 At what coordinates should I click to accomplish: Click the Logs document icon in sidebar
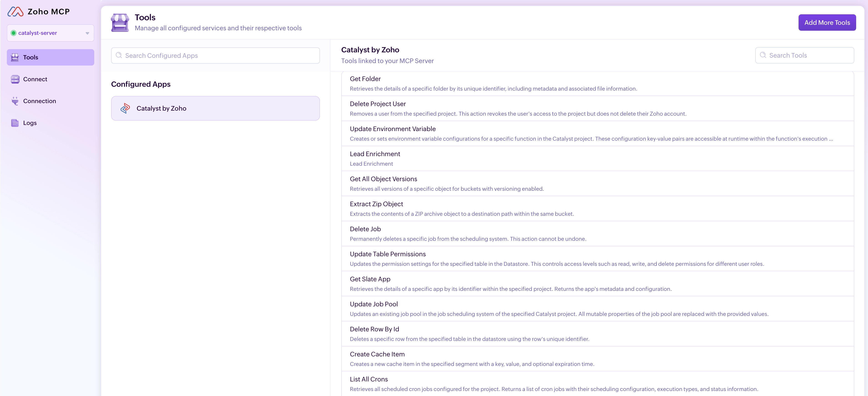point(15,123)
